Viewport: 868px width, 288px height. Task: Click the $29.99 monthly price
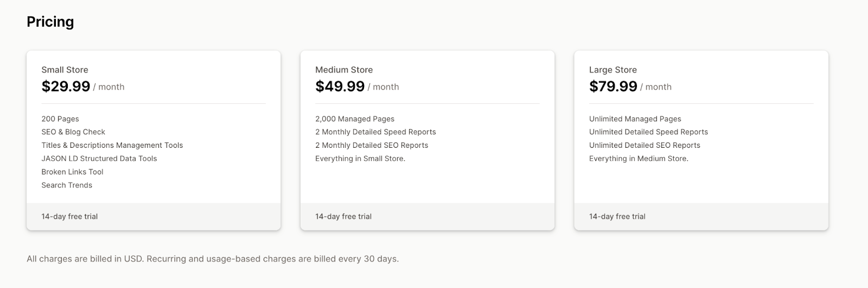click(x=66, y=86)
